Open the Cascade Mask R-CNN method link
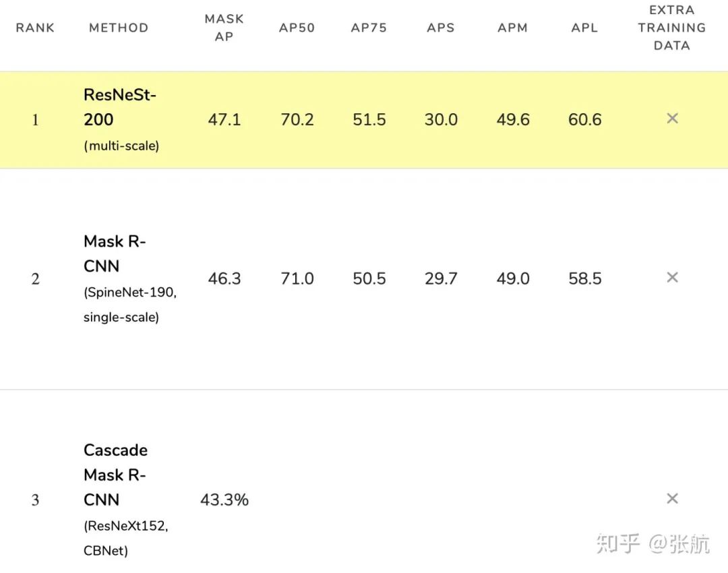Screen dimensions: 728x573 point(115,475)
